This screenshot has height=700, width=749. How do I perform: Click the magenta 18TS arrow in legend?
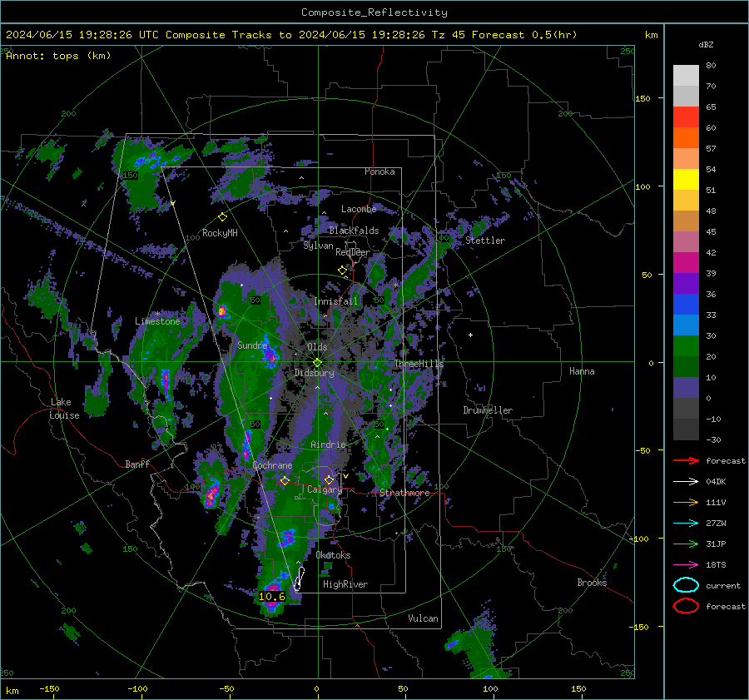[x=686, y=565]
